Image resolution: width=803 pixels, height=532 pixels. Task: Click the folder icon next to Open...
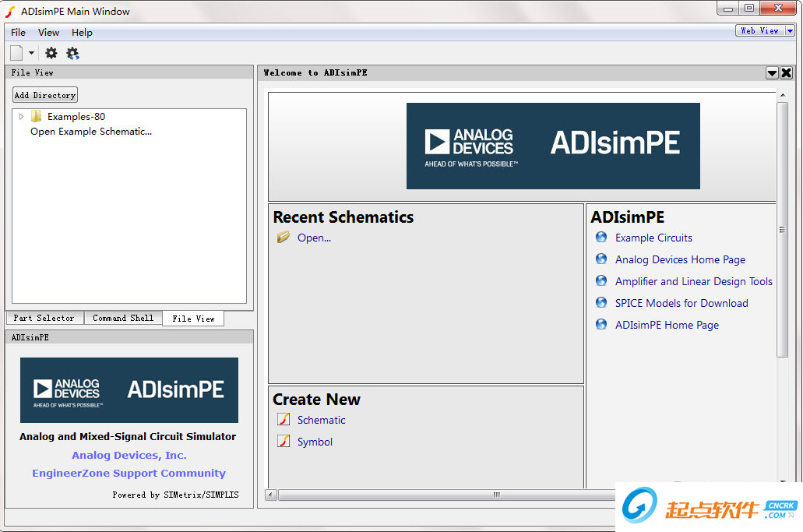[x=284, y=237]
